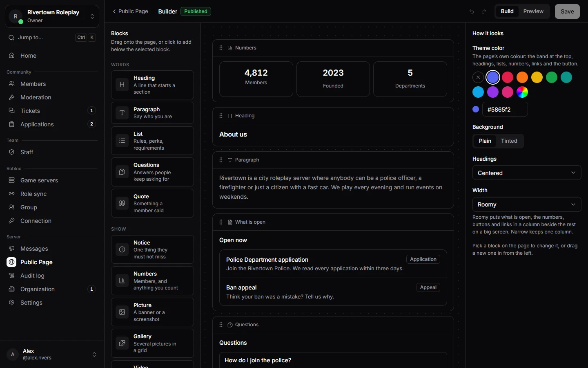Click the Published status badge
The width and height of the screenshot is (588, 368).
coord(196,11)
